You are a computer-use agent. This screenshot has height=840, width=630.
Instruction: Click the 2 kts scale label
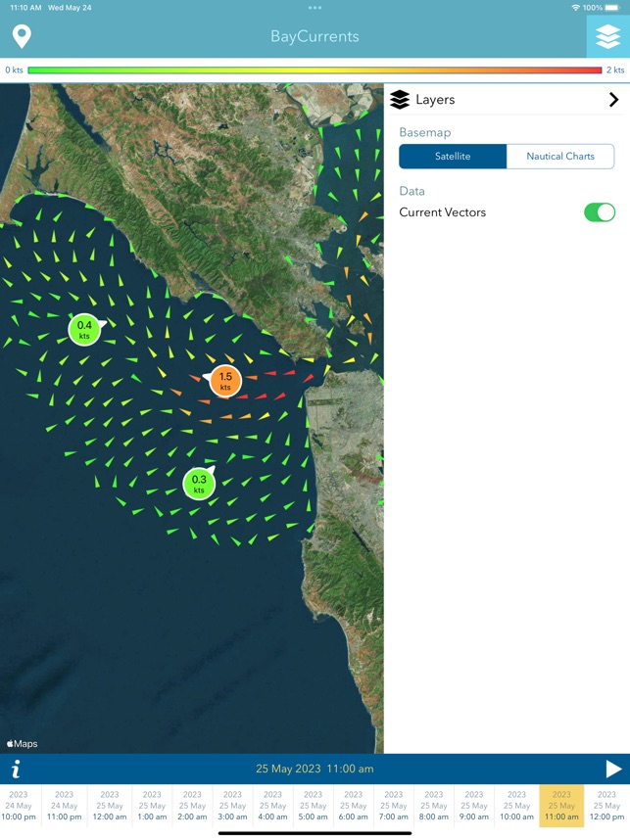point(615,70)
